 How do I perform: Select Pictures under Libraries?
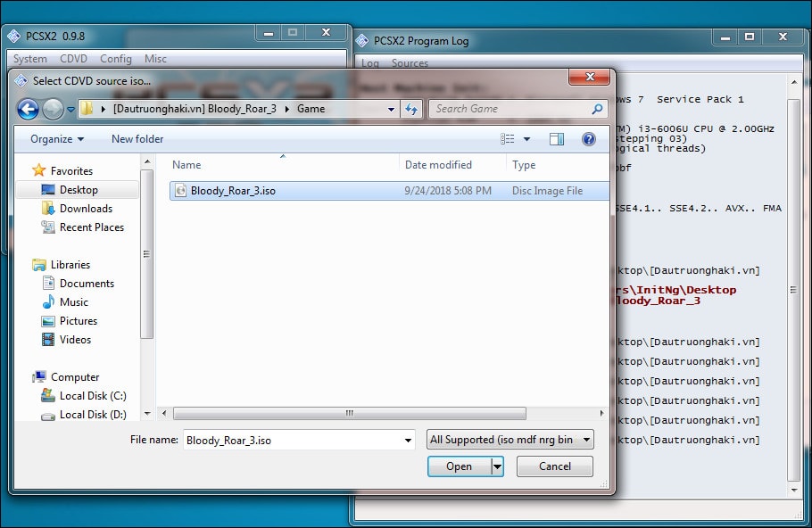[79, 321]
